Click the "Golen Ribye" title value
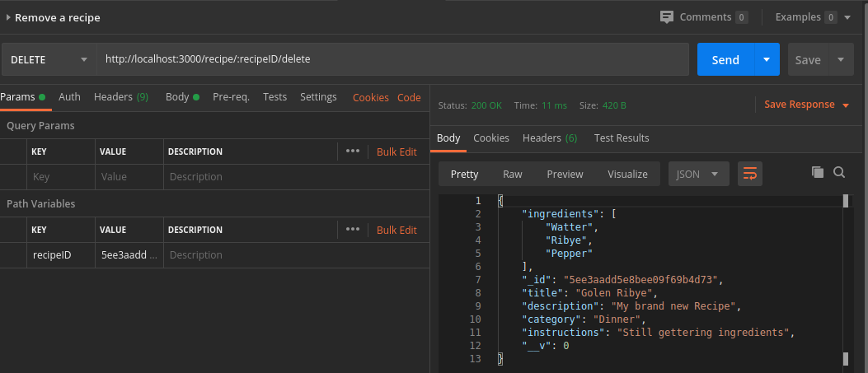Viewport: 868px width, 373px height. [616, 293]
